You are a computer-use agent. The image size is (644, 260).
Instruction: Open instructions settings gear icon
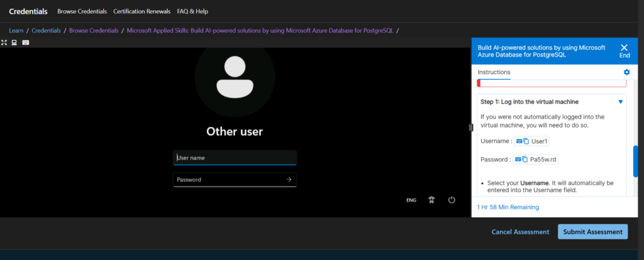pyautogui.click(x=626, y=72)
